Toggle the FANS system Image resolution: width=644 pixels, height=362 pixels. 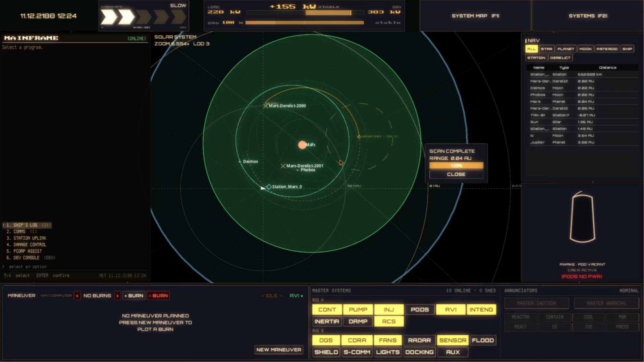[388, 340]
